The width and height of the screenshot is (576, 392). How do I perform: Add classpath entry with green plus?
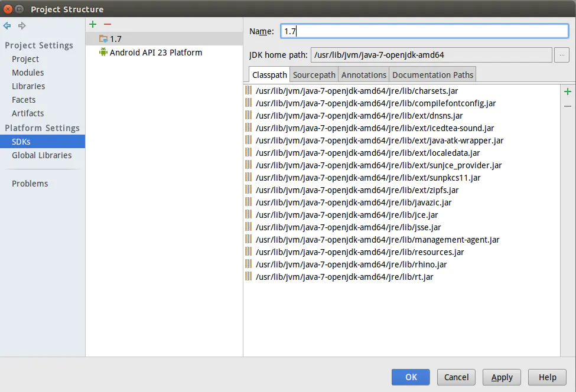pos(568,92)
